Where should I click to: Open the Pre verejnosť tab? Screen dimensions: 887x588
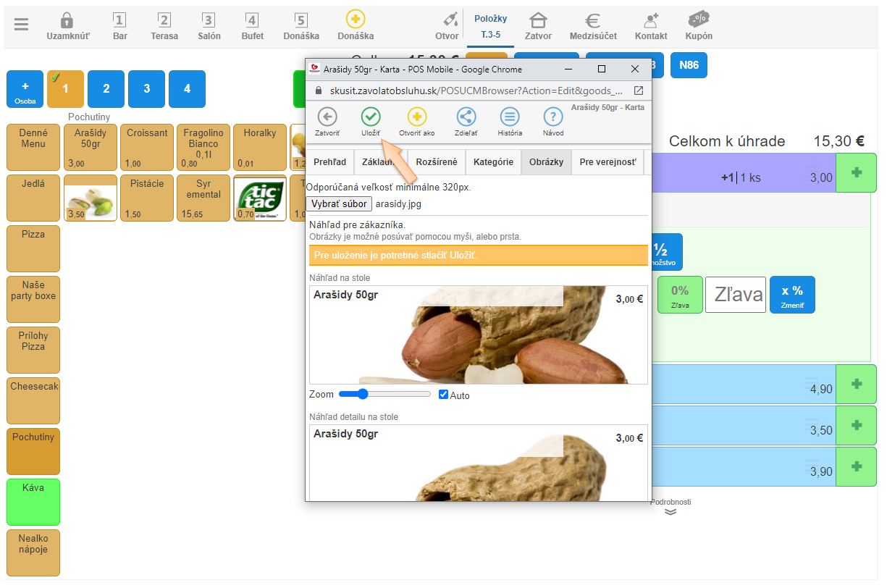pyautogui.click(x=608, y=162)
